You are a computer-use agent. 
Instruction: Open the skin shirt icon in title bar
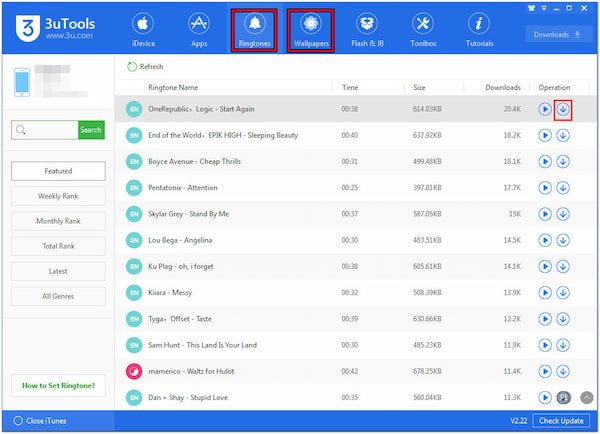(531, 8)
